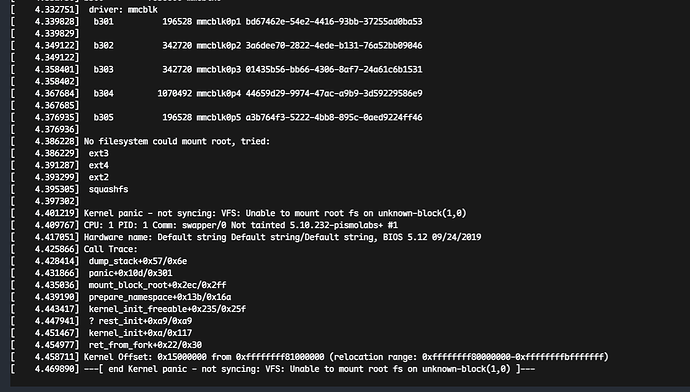Screen dimensions: 690x392
Task: Click the 'Kernel Offset: 0x15000000' line
Action: tap(346, 357)
